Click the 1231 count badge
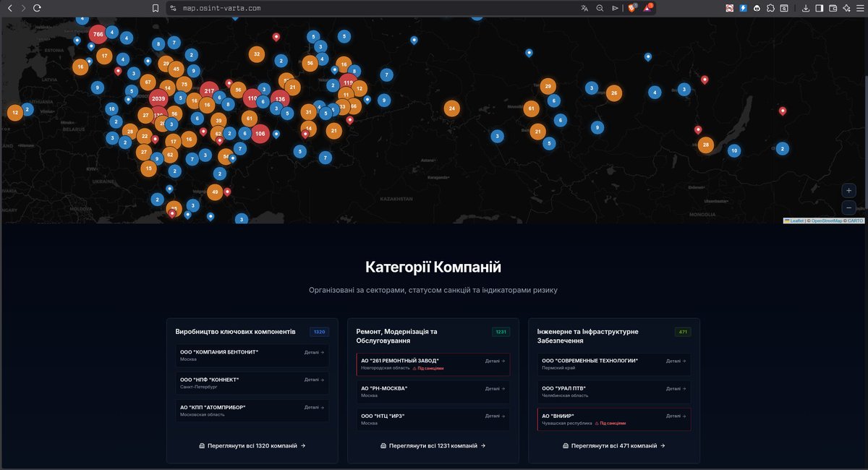The image size is (868, 470). 501,332
